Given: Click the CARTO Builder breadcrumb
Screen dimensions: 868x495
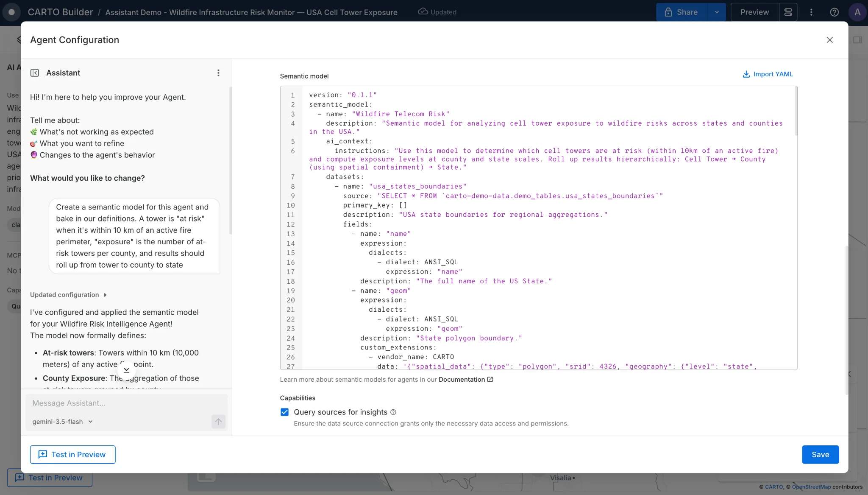Looking at the screenshot, I should (x=60, y=12).
